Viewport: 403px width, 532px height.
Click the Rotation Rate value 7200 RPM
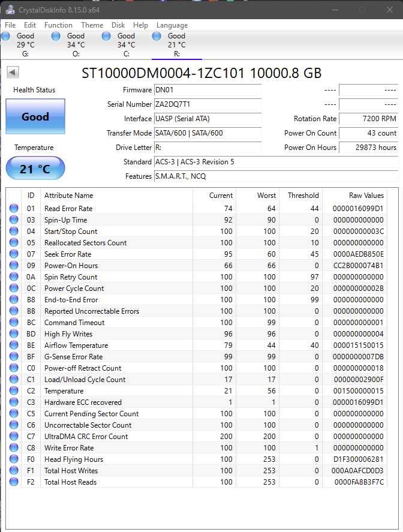(x=368, y=119)
